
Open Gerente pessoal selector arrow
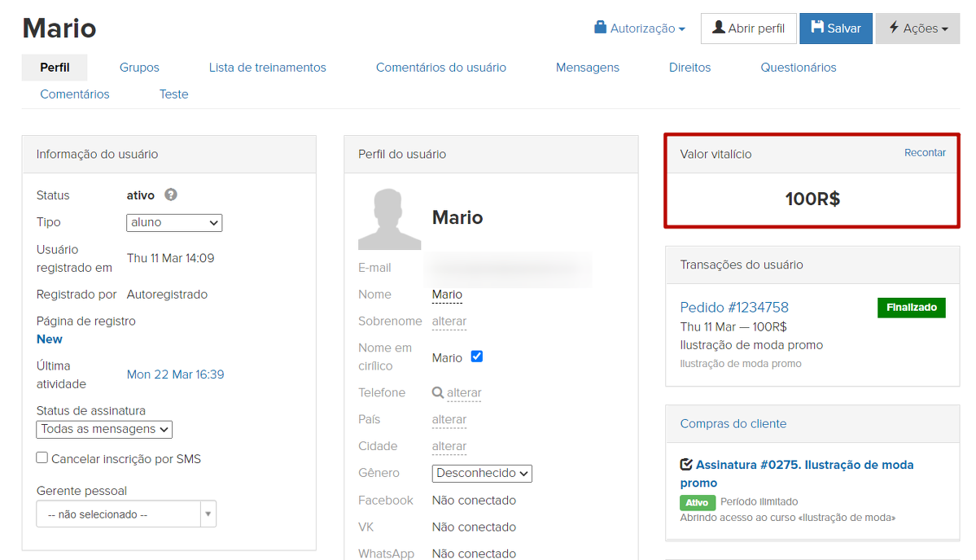coord(208,514)
